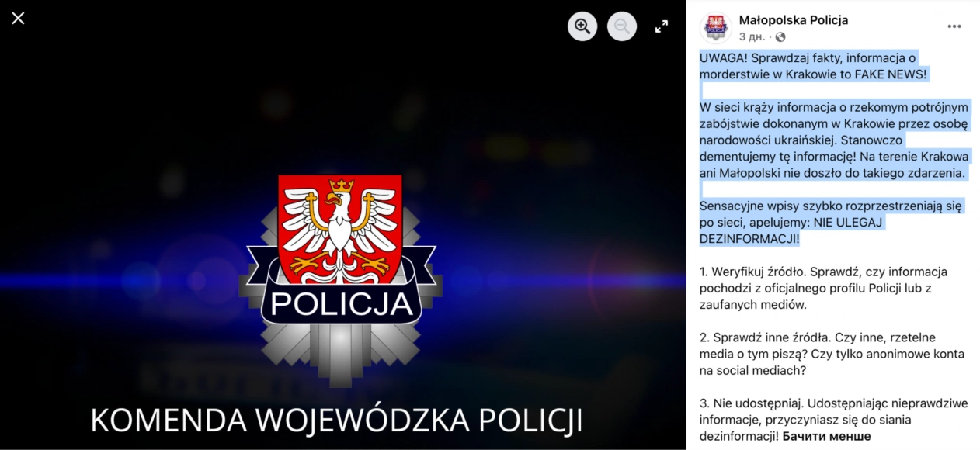Image resolution: width=980 pixels, height=450 pixels.
Task: Open the Małopolska Policja page name link
Action: 794,20
